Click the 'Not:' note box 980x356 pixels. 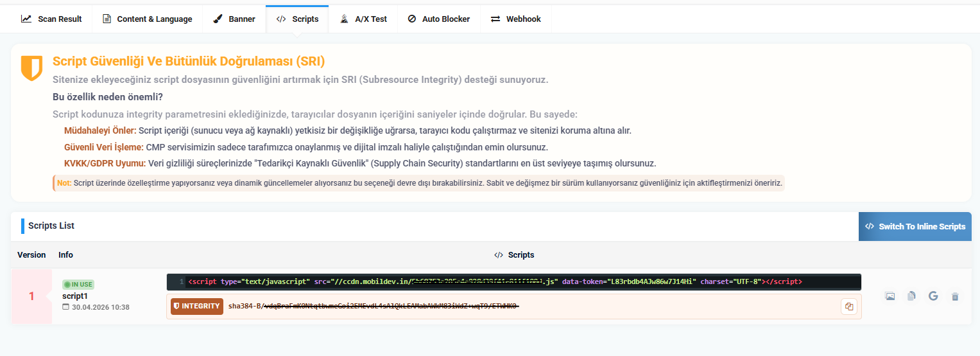point(419,183)
